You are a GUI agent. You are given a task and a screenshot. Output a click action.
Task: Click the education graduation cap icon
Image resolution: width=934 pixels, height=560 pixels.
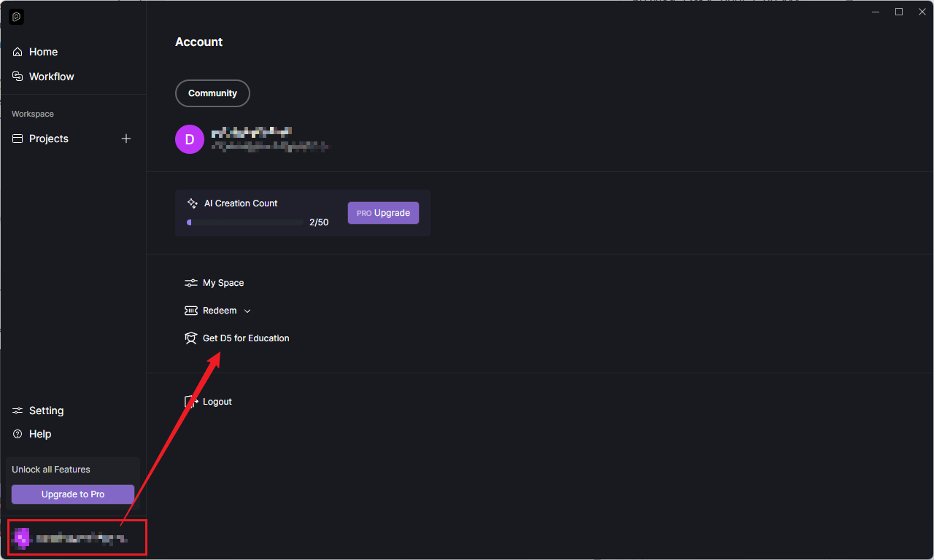tap(191, 338)
